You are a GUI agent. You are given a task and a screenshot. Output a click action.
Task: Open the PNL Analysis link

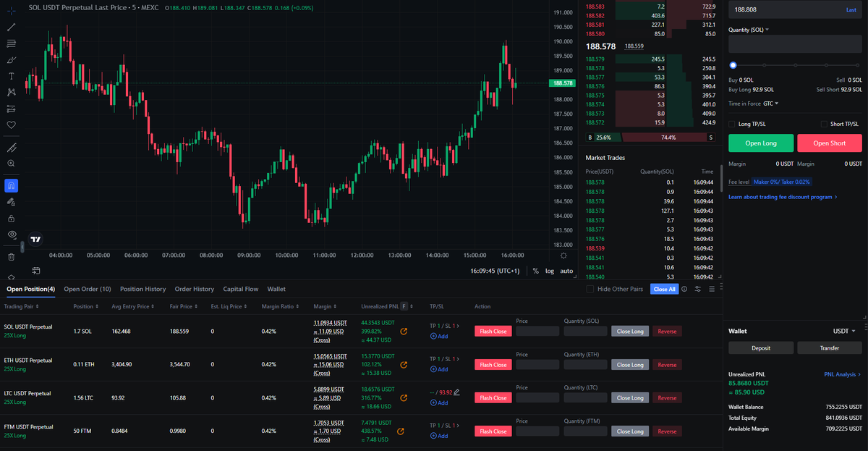(843, 374)
